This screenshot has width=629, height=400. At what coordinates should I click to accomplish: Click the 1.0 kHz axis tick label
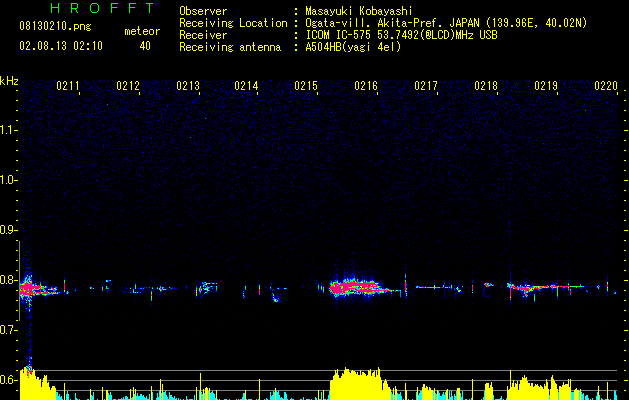(9, 180)
